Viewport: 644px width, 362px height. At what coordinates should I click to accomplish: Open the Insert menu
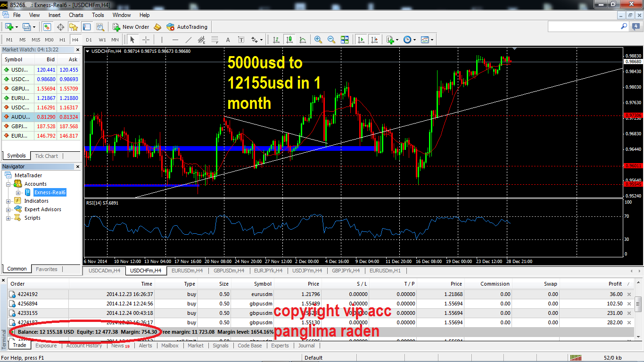tap(54, 15)
